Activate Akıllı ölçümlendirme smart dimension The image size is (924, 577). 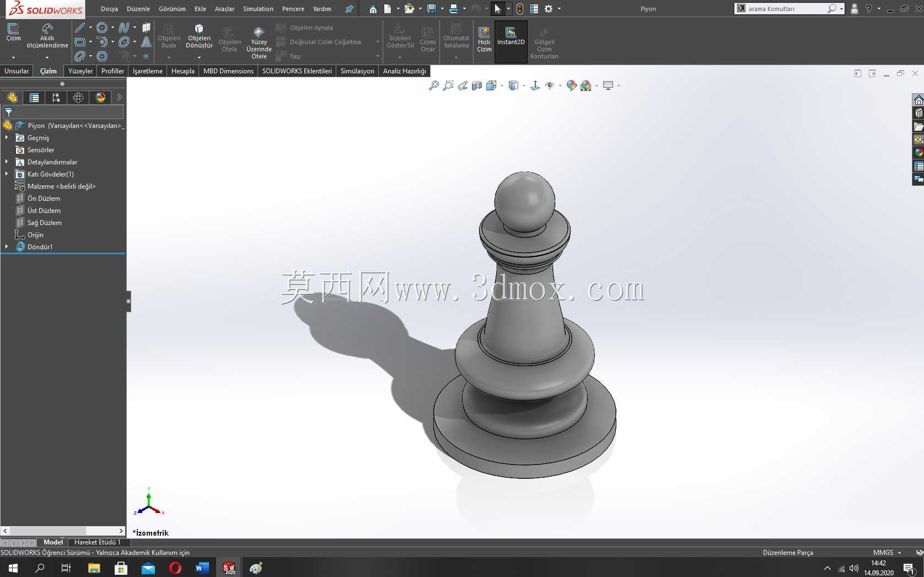(x=47, y=36)
